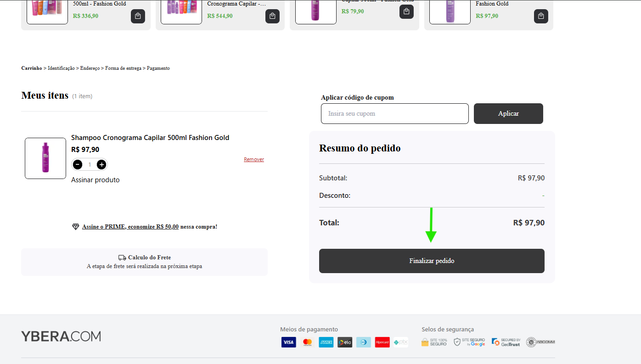Open the R$ 97,90 recommended product thumbnail
The image size is (641, 364).
click(450, 11)
